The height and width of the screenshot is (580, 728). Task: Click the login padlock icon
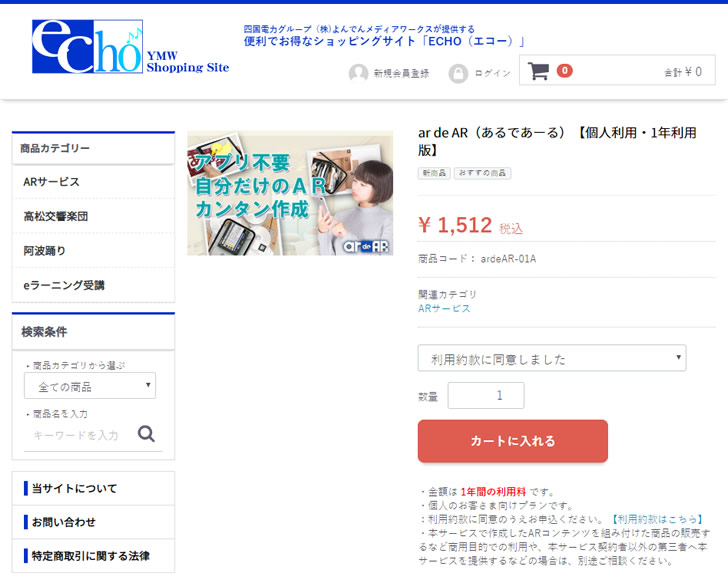tap(458, 73)
